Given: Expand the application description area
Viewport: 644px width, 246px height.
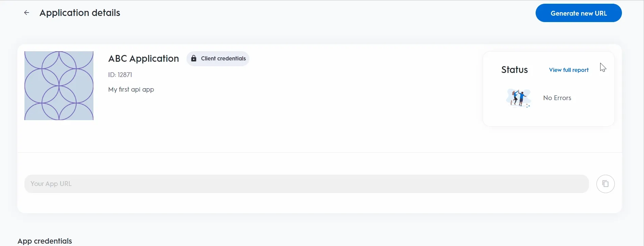Looking at the screenshot, I should tap(131, 89).
